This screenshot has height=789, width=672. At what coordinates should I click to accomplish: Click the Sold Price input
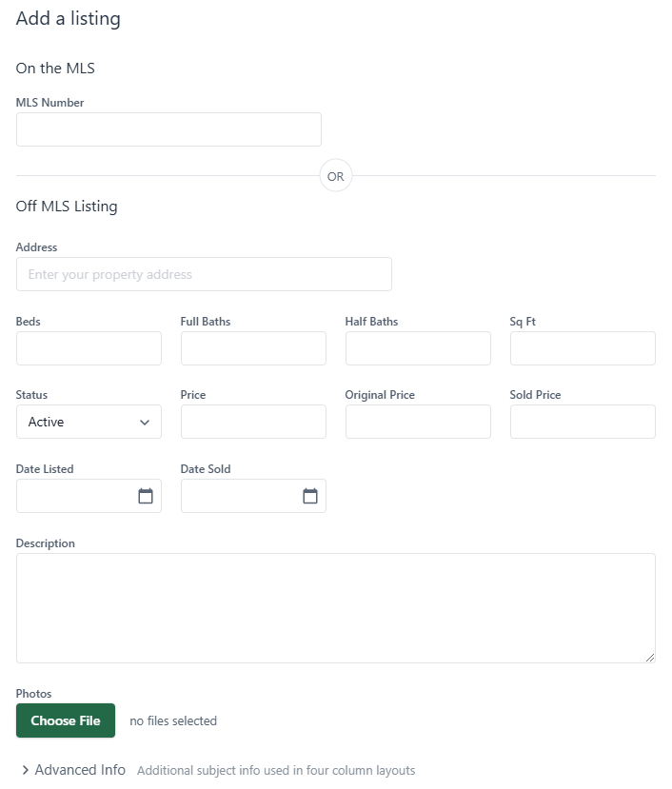[583, 422]
